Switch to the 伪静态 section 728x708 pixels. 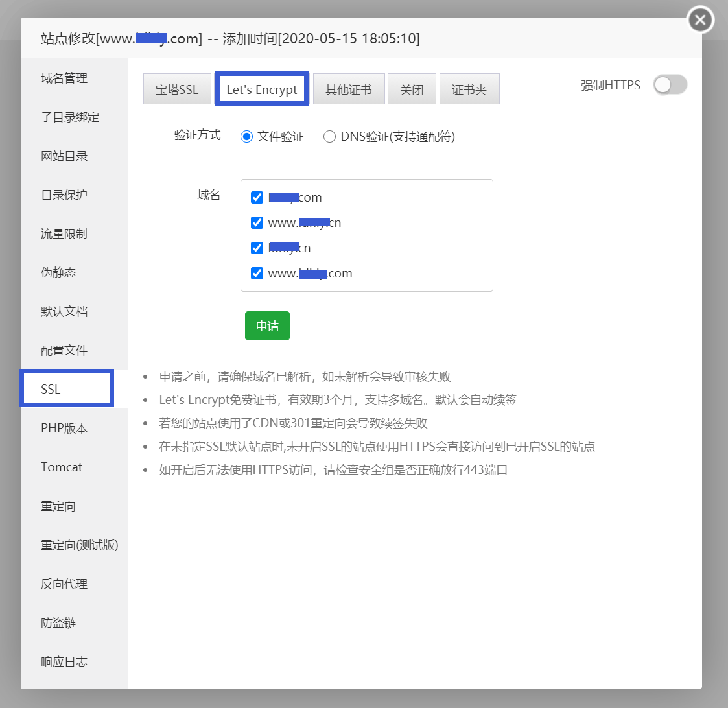[58, 272]
